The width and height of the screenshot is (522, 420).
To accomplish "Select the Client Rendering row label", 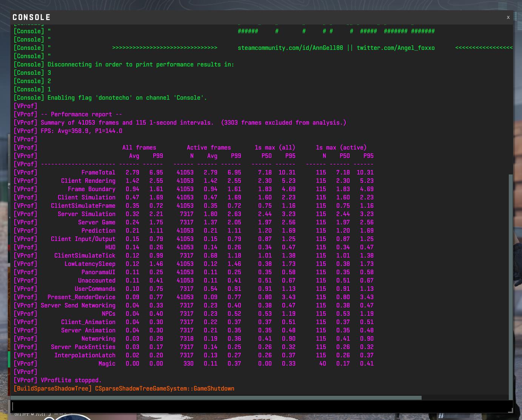I will click(88, 181).
